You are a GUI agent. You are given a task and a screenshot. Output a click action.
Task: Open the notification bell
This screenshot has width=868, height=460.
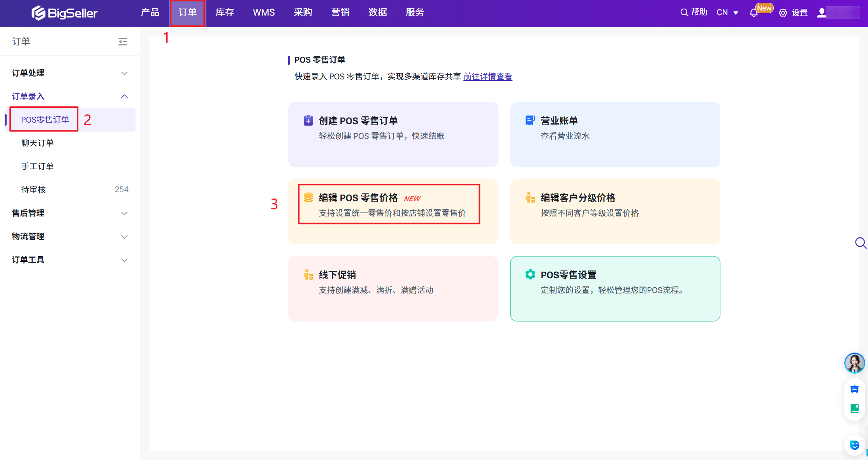click(754, 13)
